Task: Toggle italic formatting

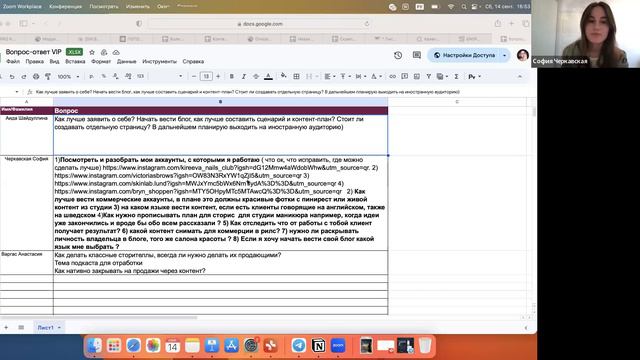Action: (x=244, y=76)
